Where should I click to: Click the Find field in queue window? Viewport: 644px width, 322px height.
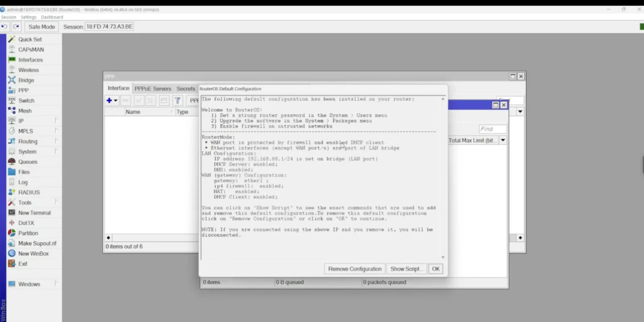tap(493, 129)
